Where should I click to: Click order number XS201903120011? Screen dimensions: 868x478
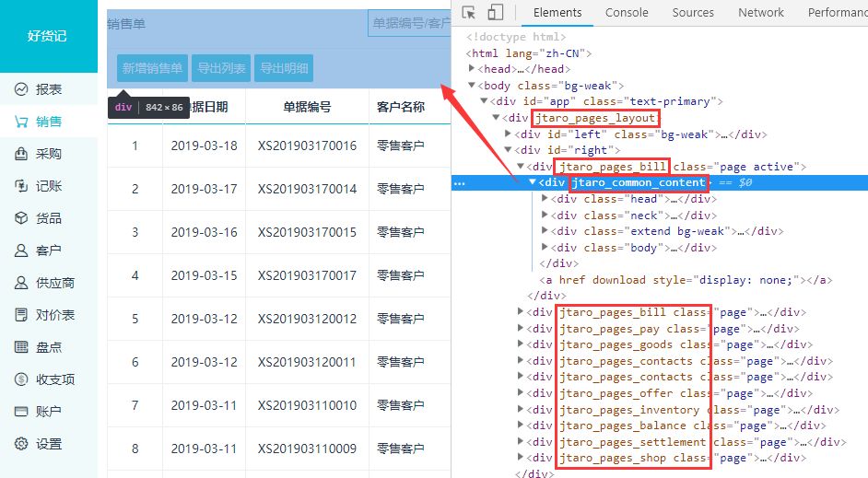click(307, 362)
